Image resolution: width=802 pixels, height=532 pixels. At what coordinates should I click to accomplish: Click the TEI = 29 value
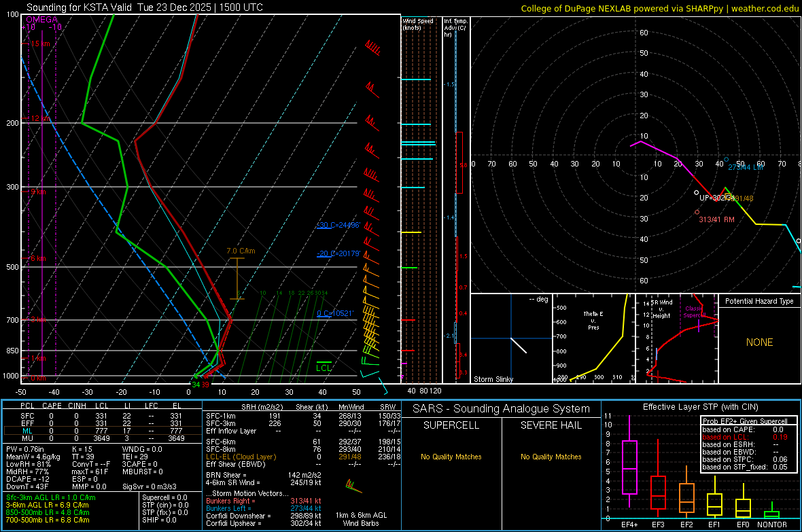(x=135, y=457)
